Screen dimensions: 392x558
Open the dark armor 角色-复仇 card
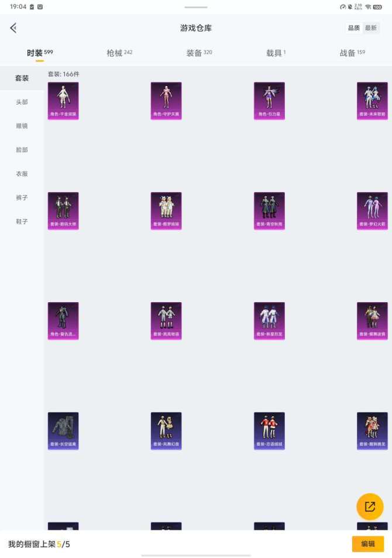pos(63,321)
